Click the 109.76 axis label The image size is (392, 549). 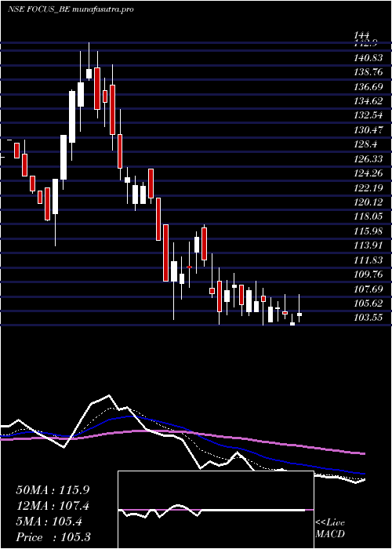368,274
